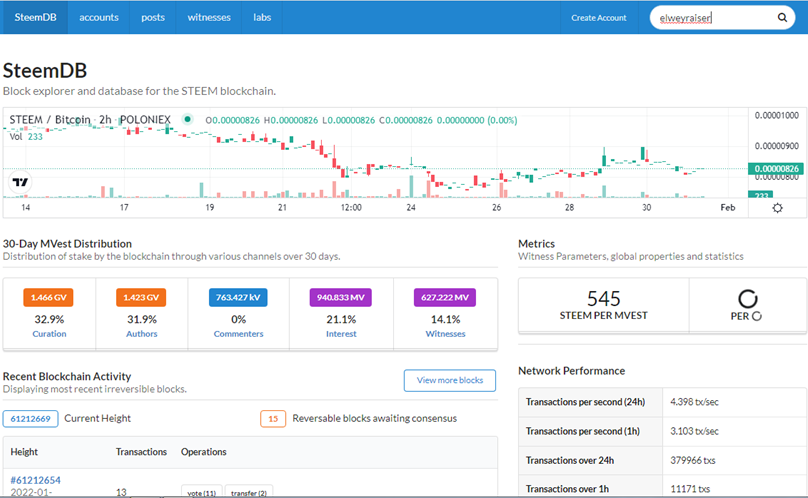Click the 3.103 tx/sec value
Image resolution: width=808 pixels, height=498 pixels.
pos(694,431)
